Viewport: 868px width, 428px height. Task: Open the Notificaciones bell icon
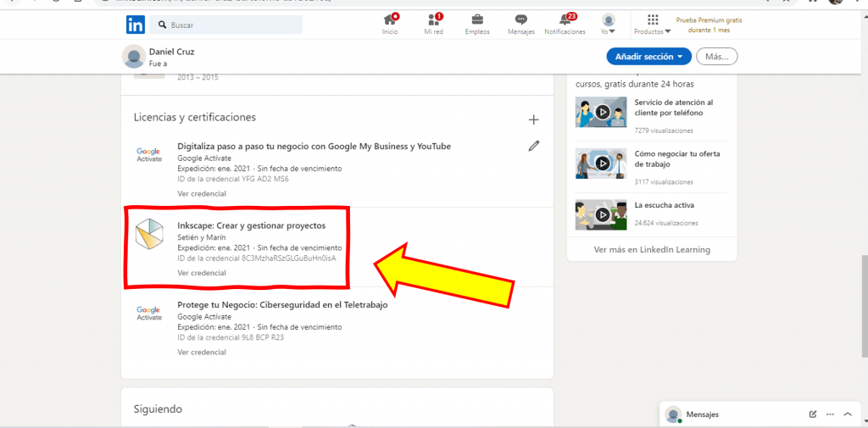click(x=565, y=25)
